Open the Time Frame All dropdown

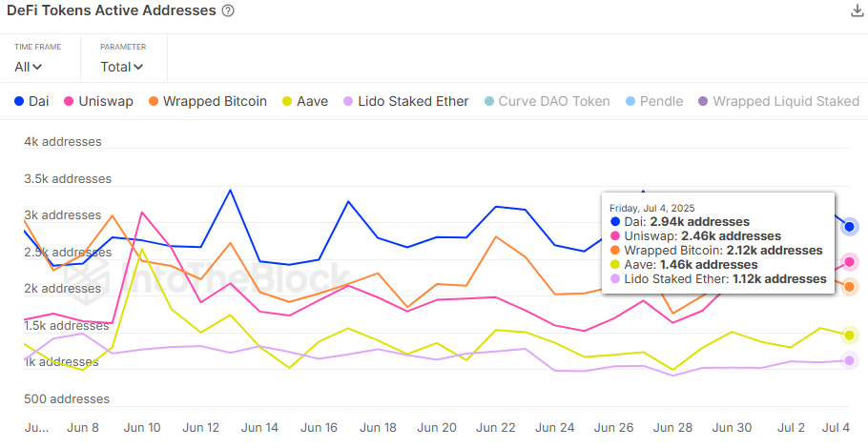(29, 67)
